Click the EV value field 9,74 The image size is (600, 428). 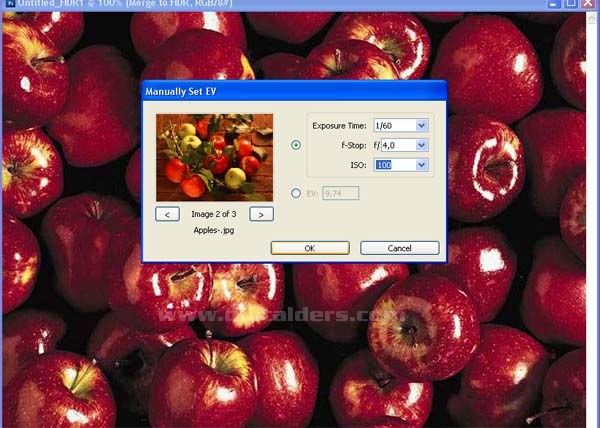click(341, 194)
